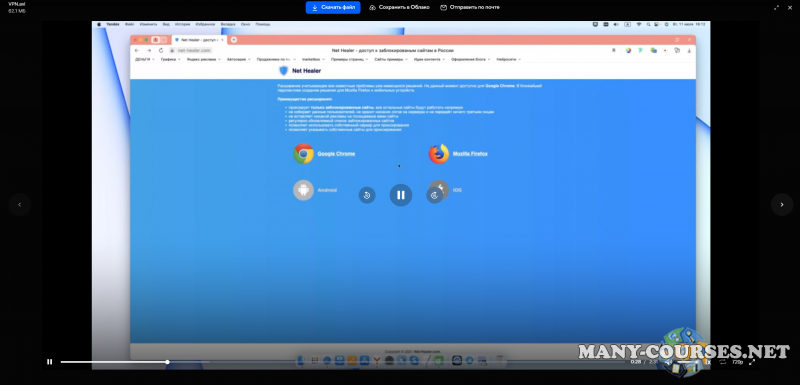Open the 720p quality selector
800x385 pixels.
(x=737, y=362)
